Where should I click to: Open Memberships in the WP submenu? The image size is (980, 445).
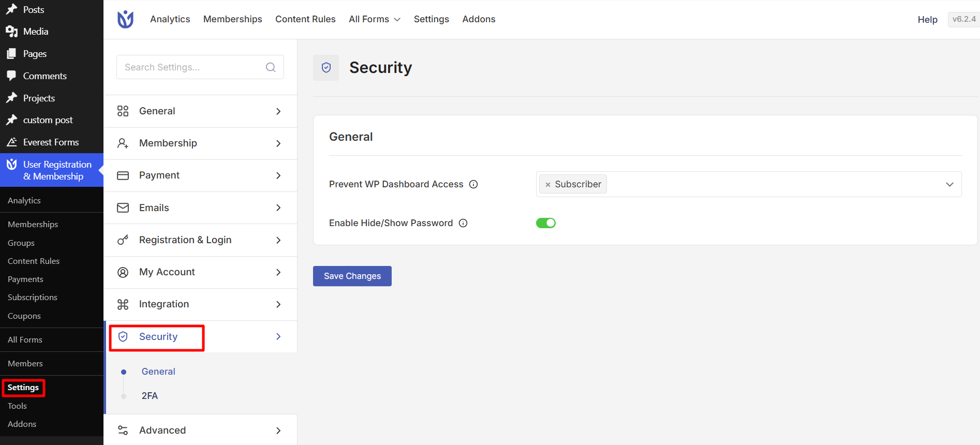[x=33, y=225]
